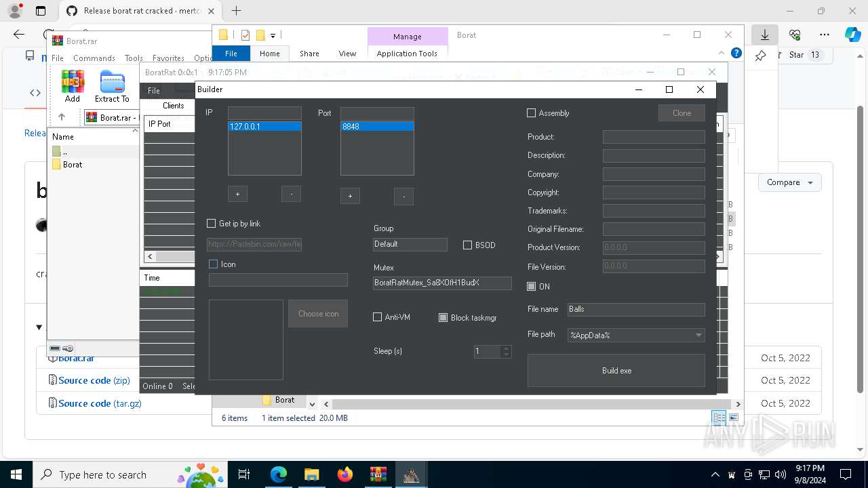Open the Application Tools ribbon tab
Screen dimensions: 868x488
(x=407, y=54)
